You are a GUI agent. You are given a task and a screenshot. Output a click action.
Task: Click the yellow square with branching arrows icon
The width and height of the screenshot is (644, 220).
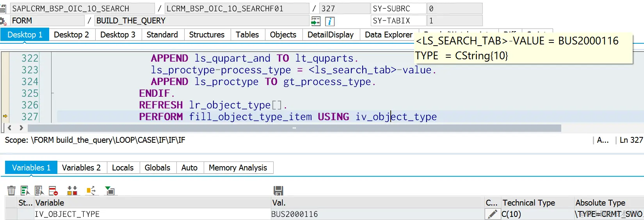click(x=91, y=190)
